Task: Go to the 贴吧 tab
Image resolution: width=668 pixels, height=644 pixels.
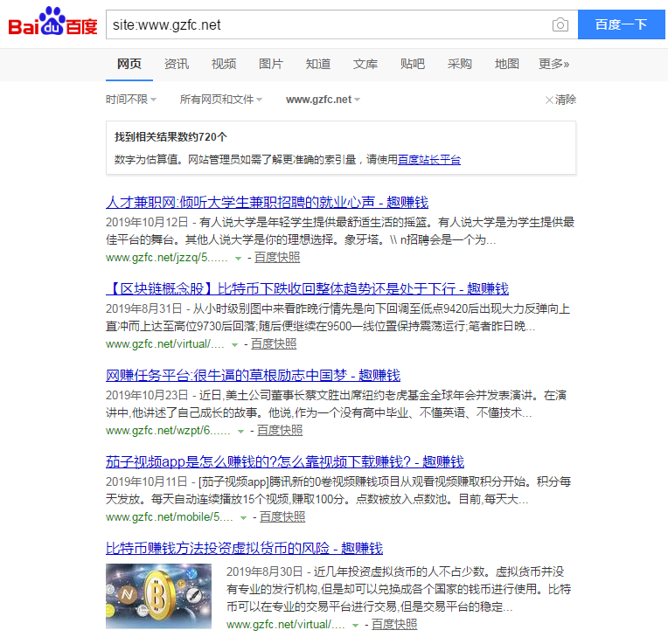Action: click(413, 64)
